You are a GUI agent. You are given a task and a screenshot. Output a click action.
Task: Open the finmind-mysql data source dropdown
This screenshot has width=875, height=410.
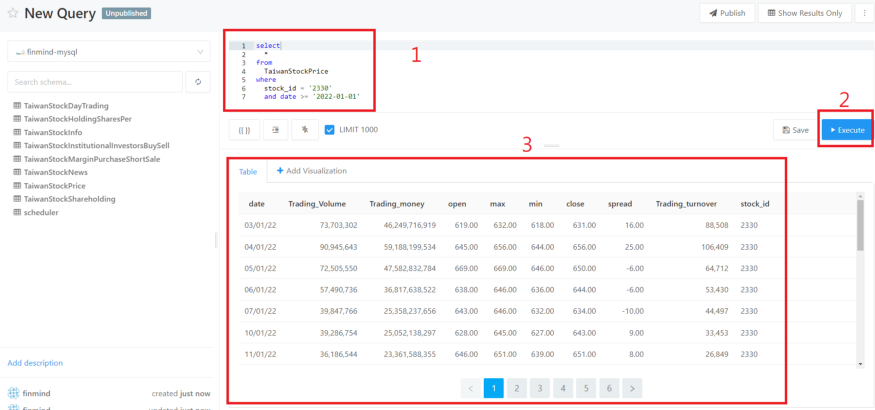pos(108,51)
